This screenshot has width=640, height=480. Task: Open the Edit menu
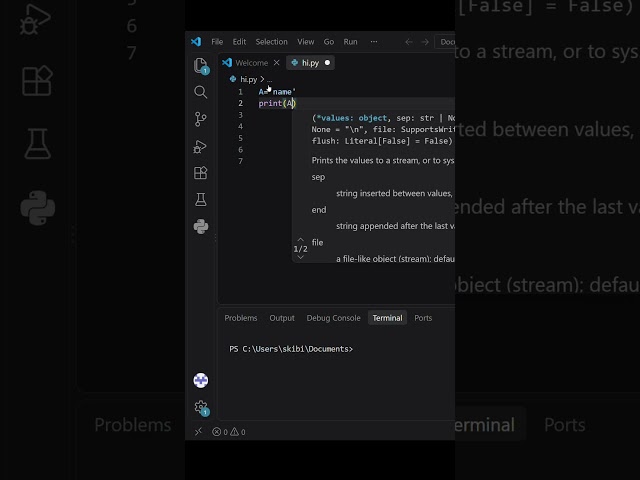pos(239,42)
